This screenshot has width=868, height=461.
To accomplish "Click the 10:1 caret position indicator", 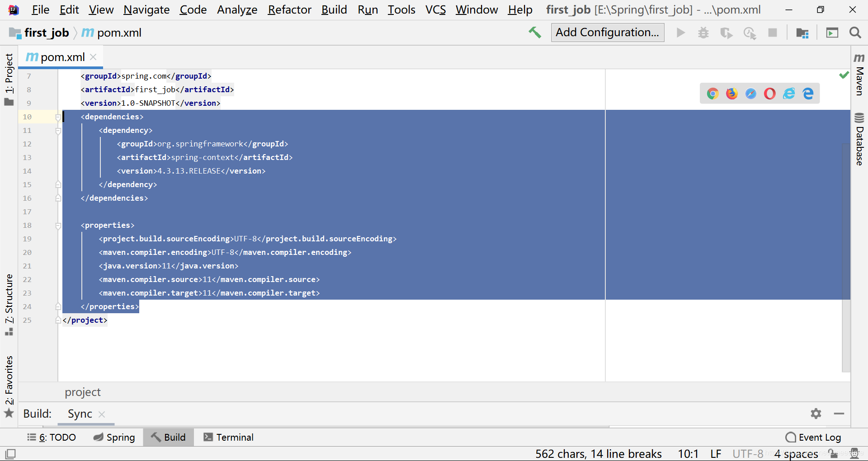I will pyautogui.click(x=688, y=454).
